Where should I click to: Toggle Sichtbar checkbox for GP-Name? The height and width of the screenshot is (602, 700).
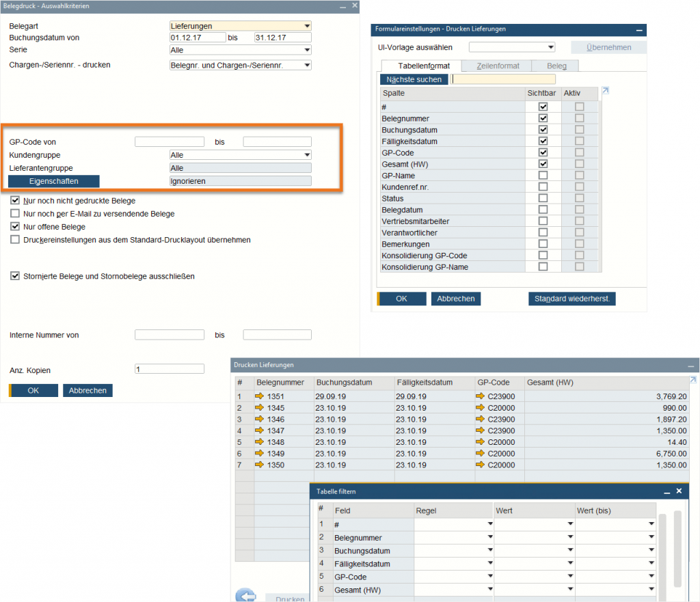[543, 176]
